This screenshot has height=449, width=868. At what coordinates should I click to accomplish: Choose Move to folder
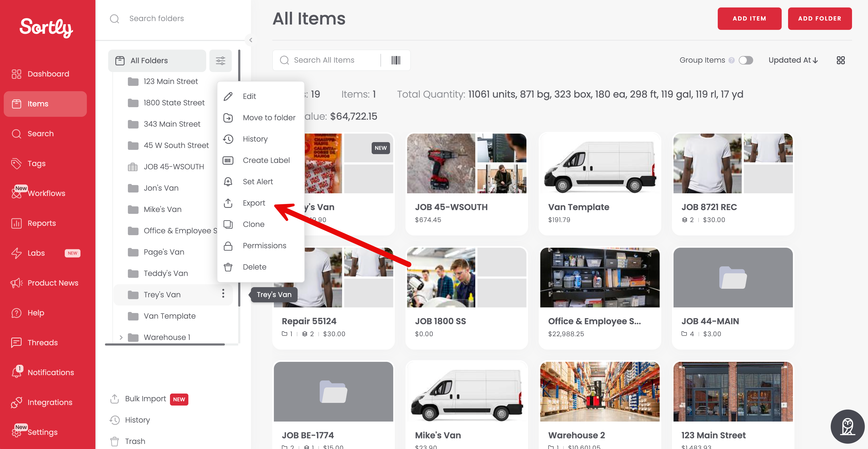tap(261, 118)
